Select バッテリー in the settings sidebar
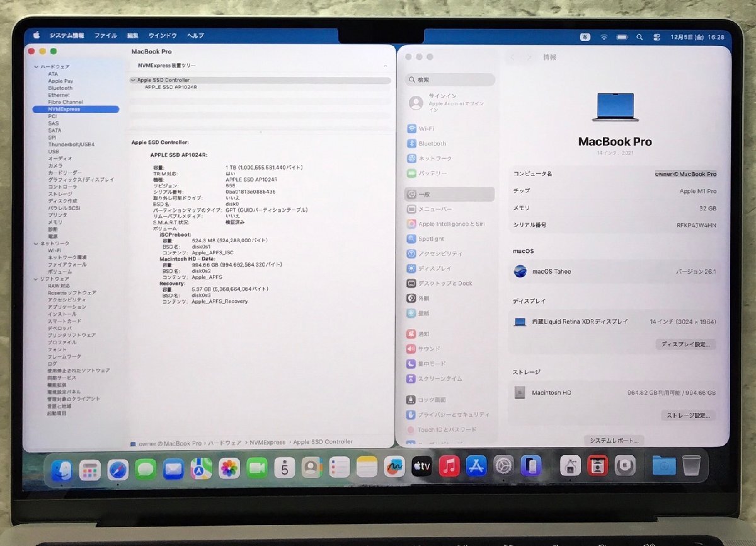This screenshot has width=756, height=546. [x=432, y=173]
